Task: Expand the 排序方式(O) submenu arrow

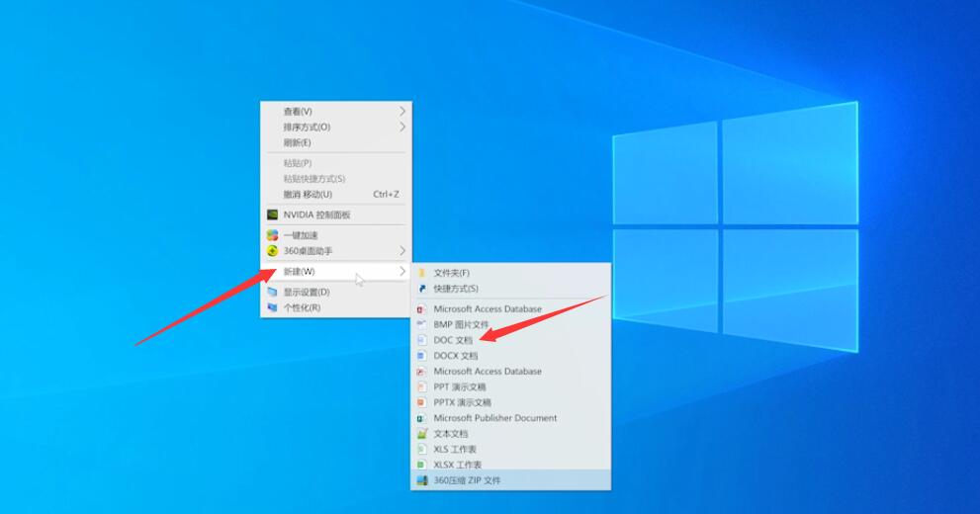Action: coord(401,127)
